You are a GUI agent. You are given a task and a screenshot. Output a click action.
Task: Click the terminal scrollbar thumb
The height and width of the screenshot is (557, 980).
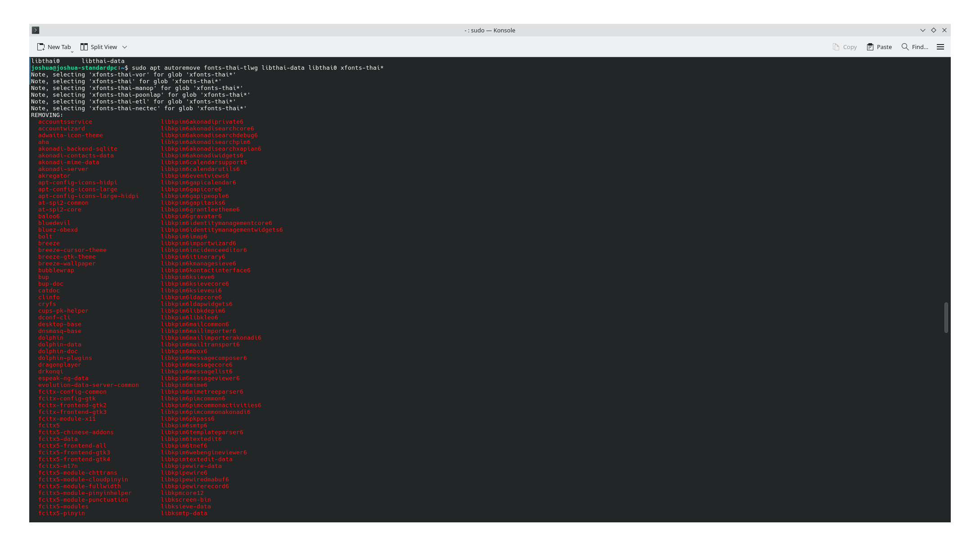[x=946, y=318]
